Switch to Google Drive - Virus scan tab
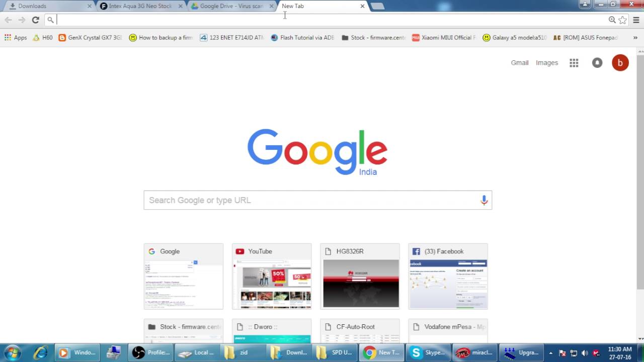The height and width of the screenshot is (362, 644). click(x=231, y=6)
